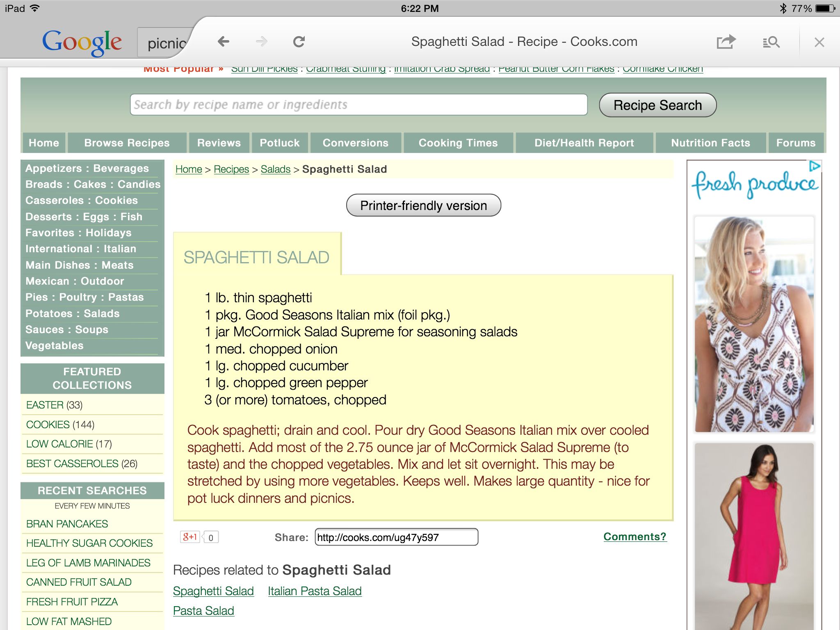Image resolution: width=840 pixels, height=630 pixels.
Task: Click the share icon in browser toolbar
Action: pyautogui.click(x=726, y=42)
